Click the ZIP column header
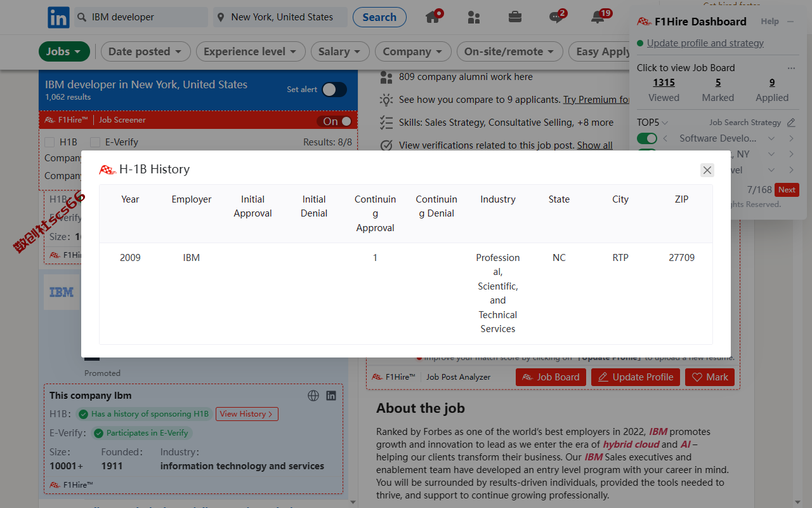 point(682,199)
